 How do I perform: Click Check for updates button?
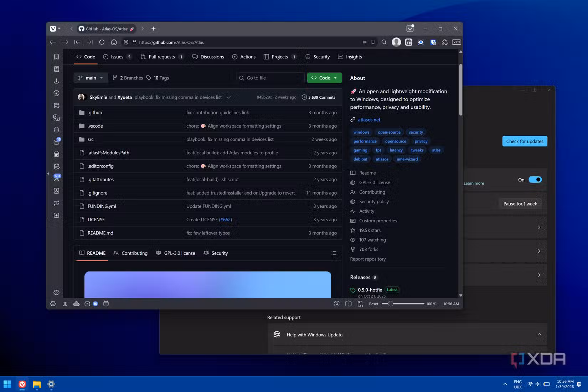click(525, 141)
